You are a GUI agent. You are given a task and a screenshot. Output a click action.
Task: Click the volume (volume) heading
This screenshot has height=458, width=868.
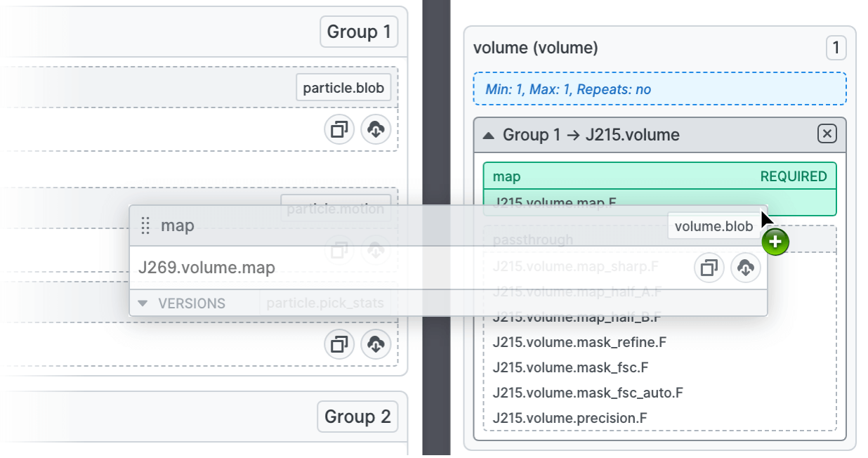coord(536,48)
